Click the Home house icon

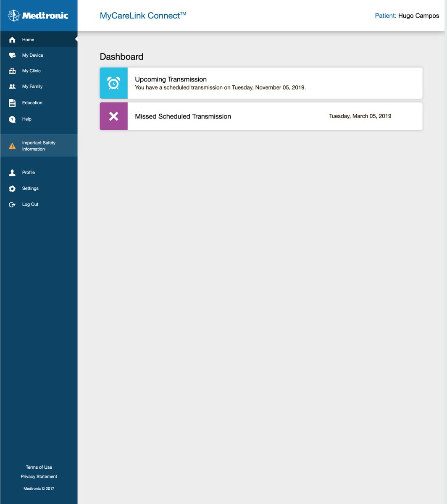pyautogui.click(x=12, y=39)
